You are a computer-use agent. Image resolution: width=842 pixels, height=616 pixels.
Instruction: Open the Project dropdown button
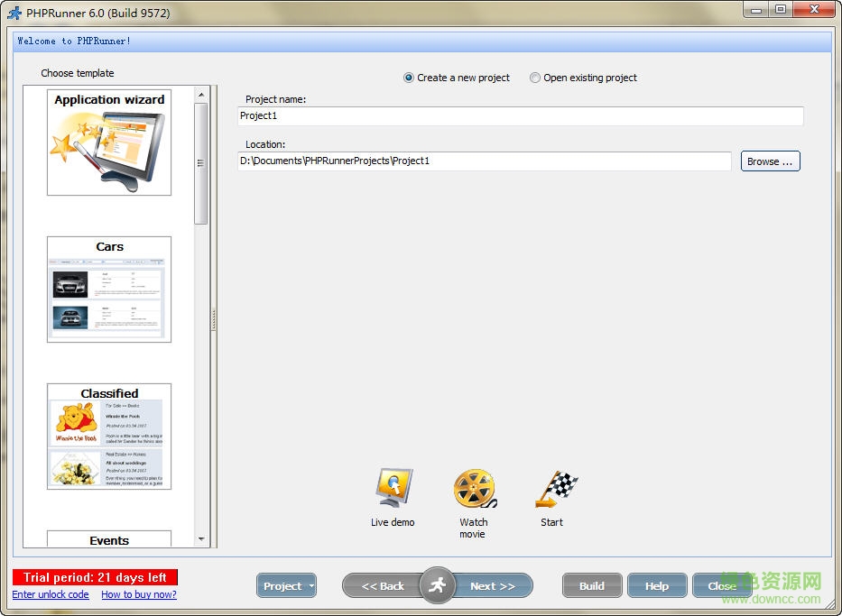tap(286, 585)
